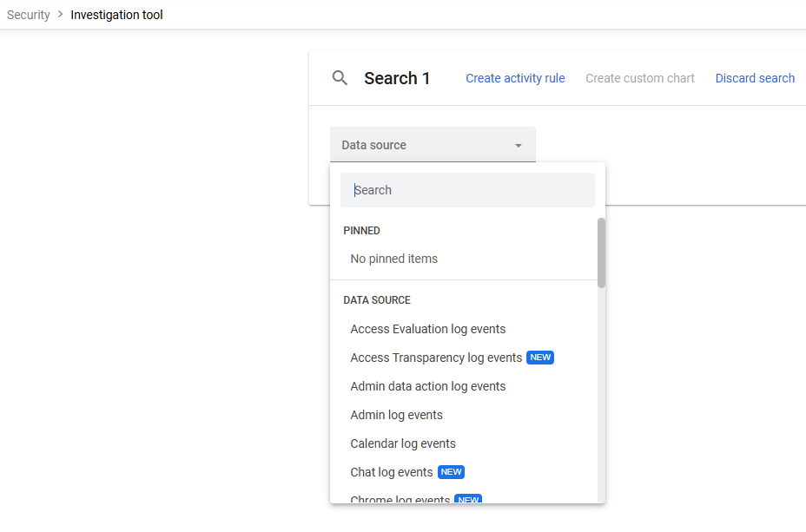The height and width of the screenshot is (532, 806).
Task: Click the No pinned items entry
Action: 393,258
